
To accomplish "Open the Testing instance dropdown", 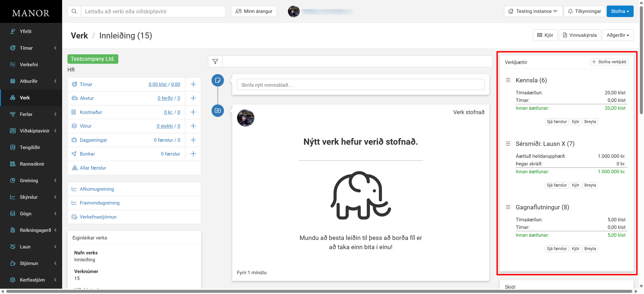I will [x=533, y=11].
